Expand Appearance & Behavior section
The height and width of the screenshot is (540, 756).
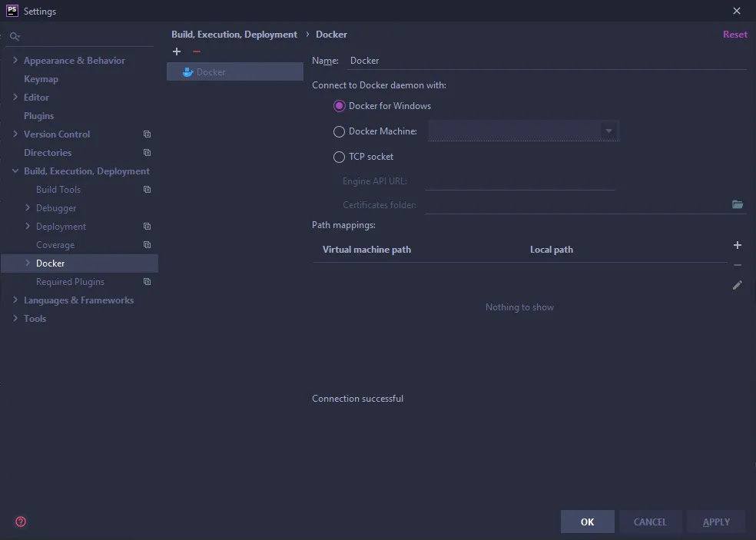[x=15, y=60]
